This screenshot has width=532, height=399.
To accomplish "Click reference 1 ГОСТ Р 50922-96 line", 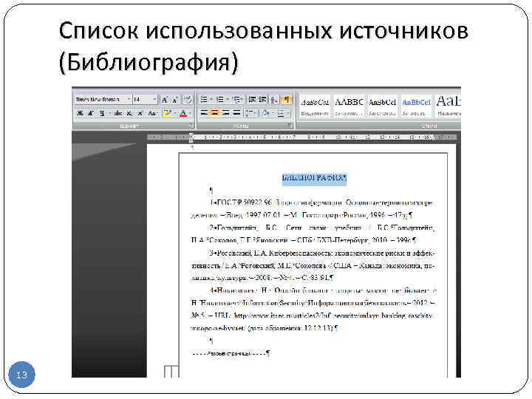I will (x=321, y=203).
